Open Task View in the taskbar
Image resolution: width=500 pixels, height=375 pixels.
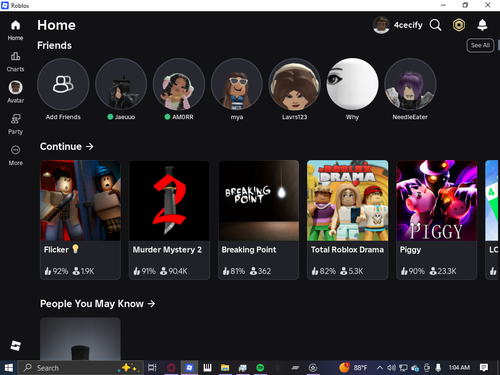[x=152, y=368]
